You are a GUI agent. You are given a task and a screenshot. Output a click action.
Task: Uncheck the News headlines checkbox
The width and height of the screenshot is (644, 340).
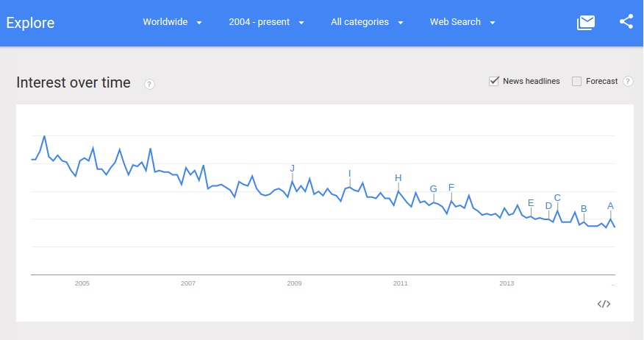pyautogui.click(x=494, y=81)
